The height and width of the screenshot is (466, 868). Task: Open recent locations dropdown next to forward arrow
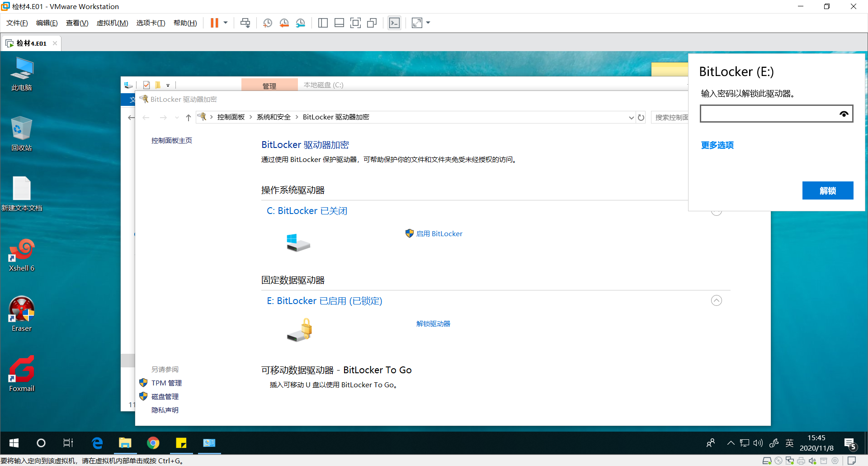[x=177, y=118]
